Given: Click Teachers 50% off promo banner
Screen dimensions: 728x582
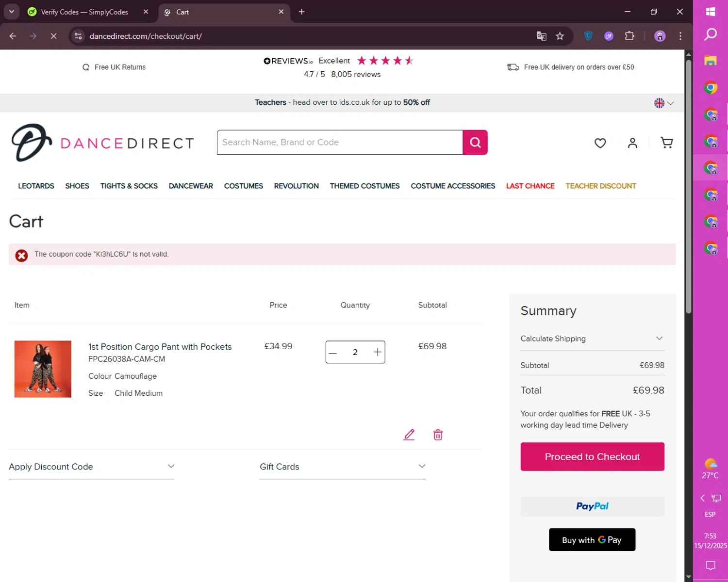Looking at the screenshot, I should coord(342,102).
